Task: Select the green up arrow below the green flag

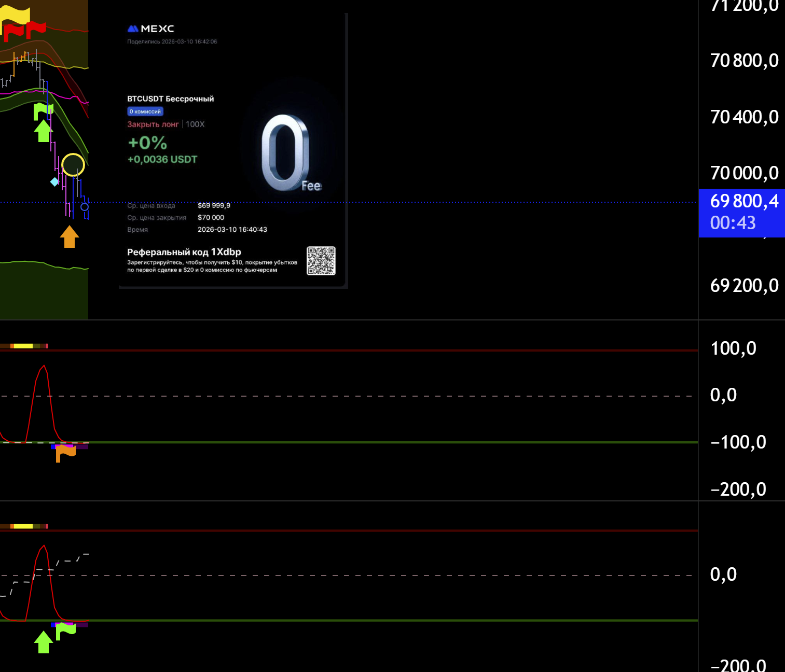Action: 43,131
